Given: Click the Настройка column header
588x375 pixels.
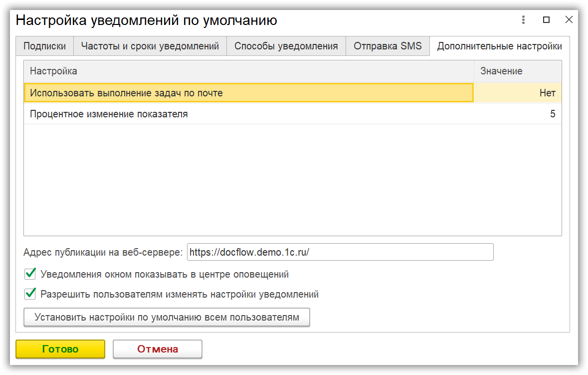Looking at the screenshot, I should [248, 71].
